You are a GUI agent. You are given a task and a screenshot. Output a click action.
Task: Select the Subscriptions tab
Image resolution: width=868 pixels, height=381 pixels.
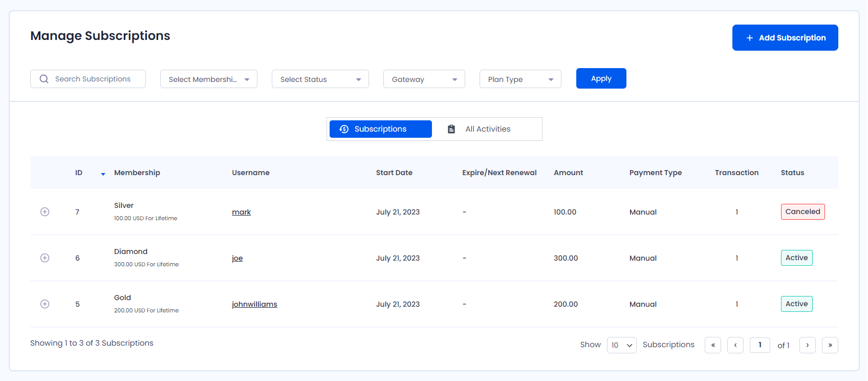click(380, 129)
